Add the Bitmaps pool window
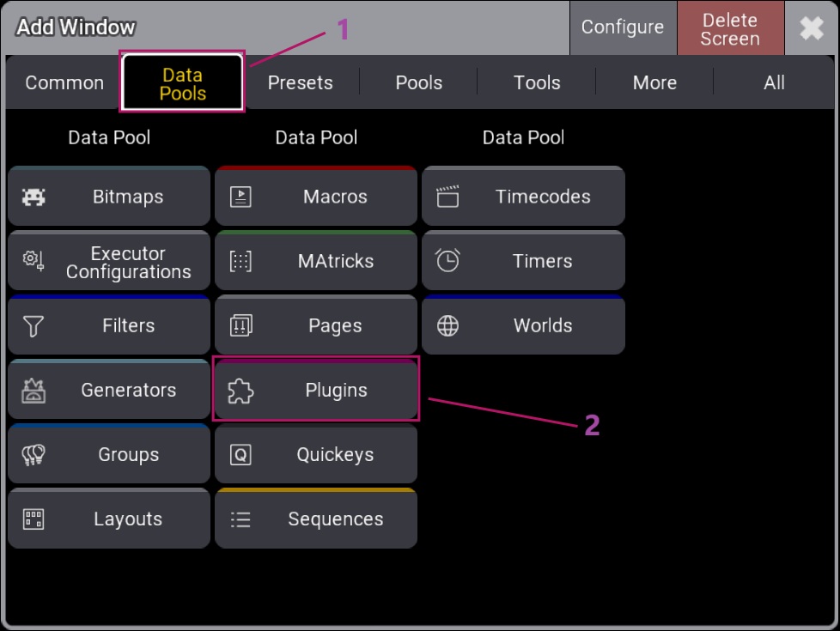The image size is (840, 631). 109,196
